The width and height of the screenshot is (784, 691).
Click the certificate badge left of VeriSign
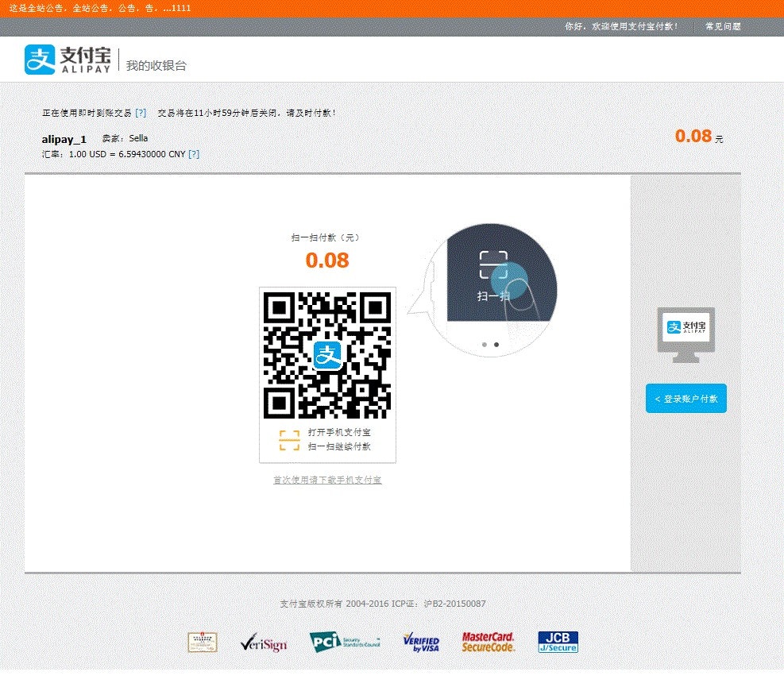tap(203, 643)
